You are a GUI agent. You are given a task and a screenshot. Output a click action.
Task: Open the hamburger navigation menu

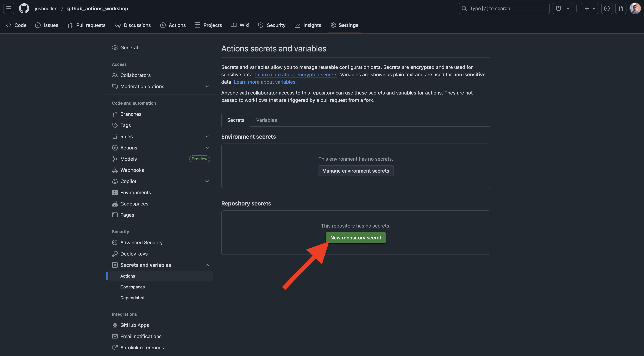pos(9,9)
